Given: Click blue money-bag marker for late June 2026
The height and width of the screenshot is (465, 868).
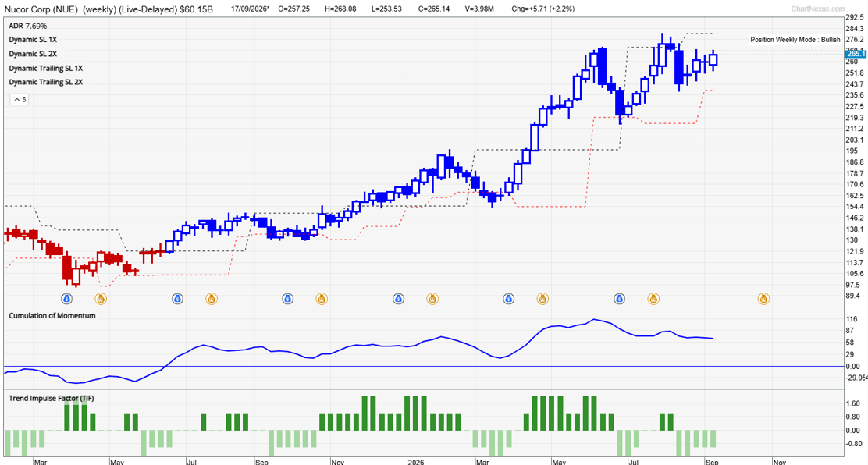Looking at the screenshot, I should click(620, 299).
